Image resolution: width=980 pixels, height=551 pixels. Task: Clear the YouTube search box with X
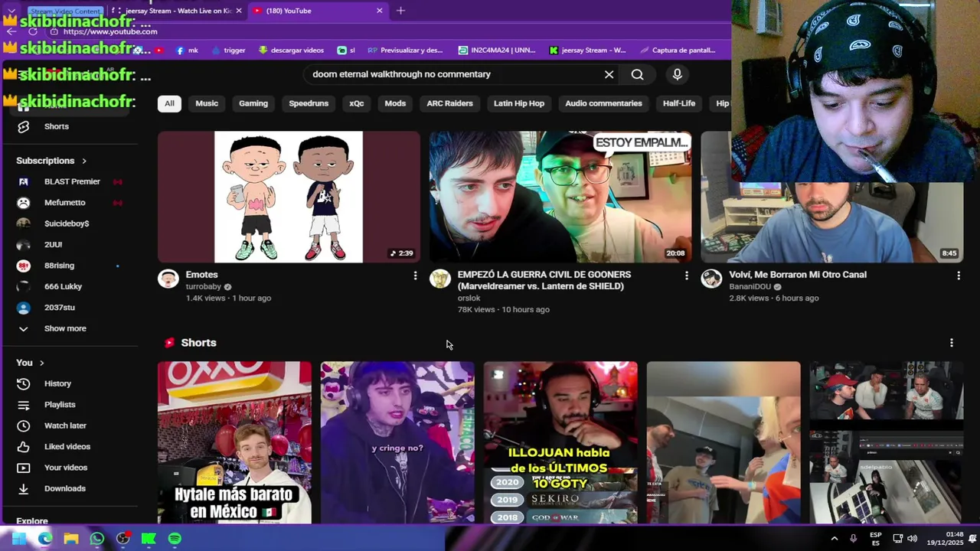[x=609, y=74]
